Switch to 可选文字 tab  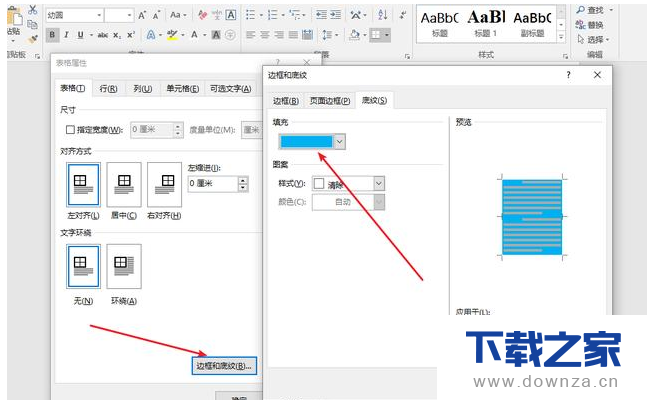point(230,89)
